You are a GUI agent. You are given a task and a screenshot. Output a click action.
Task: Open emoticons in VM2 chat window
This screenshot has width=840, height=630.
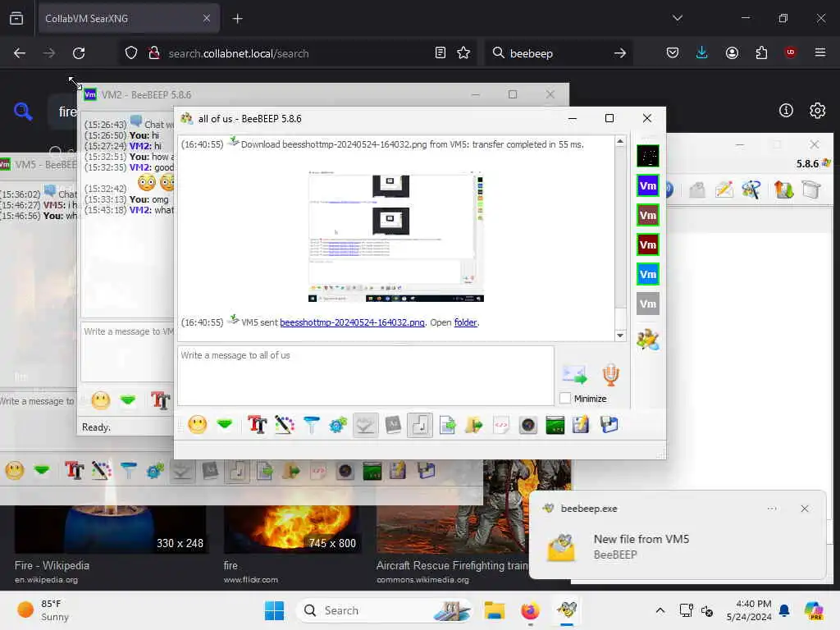point(101,400)
